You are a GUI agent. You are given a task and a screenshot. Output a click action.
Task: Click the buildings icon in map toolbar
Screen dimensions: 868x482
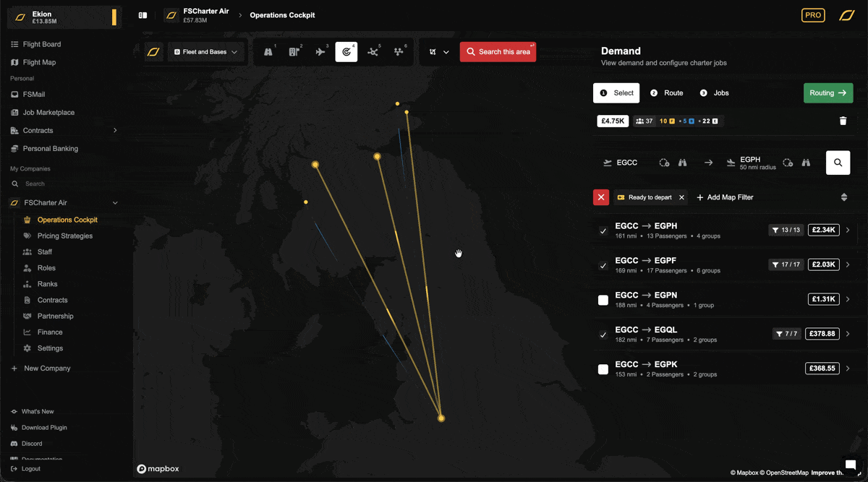pyautogui.click(x=294, y=52)
